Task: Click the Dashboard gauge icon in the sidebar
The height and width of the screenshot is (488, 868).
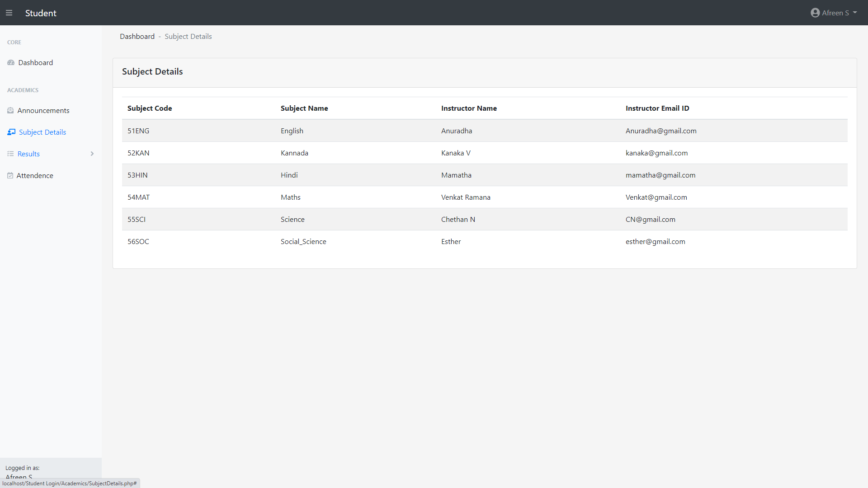Action: point(11,63)
